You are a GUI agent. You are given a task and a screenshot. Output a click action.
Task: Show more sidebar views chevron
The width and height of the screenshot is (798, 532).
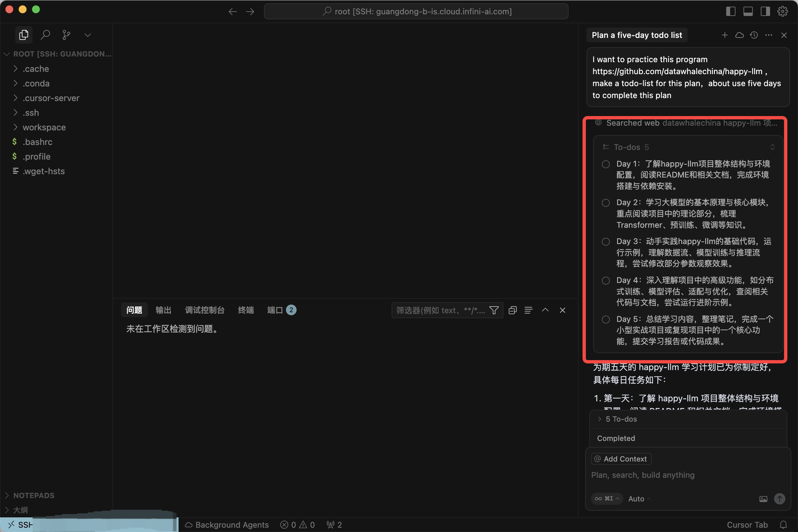coord(87,35)
